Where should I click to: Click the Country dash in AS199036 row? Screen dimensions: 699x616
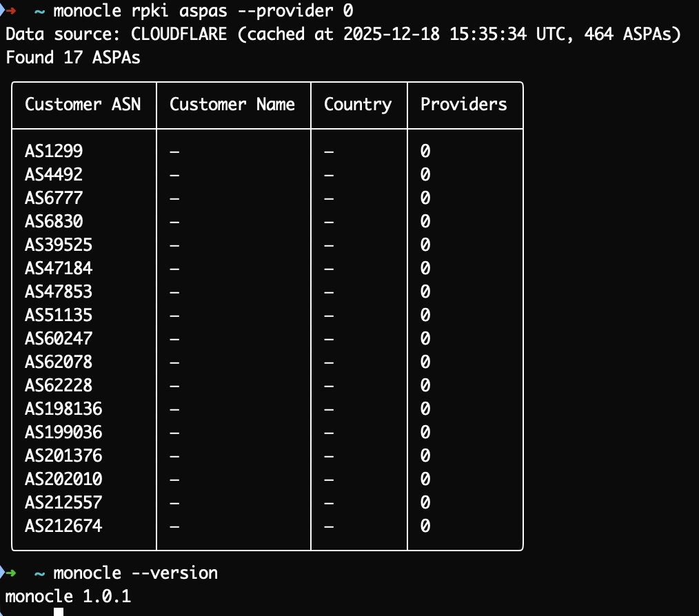tap(329, 433)
